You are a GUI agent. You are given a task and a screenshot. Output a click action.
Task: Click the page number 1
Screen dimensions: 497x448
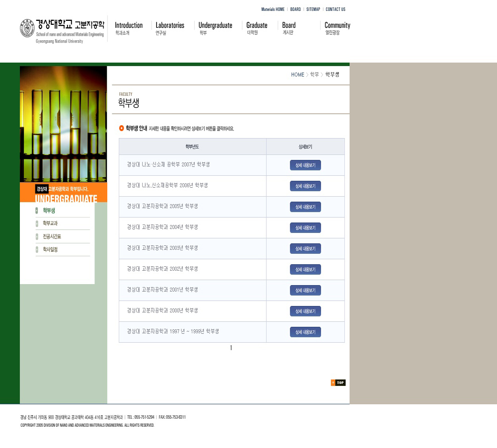[231, 348]
